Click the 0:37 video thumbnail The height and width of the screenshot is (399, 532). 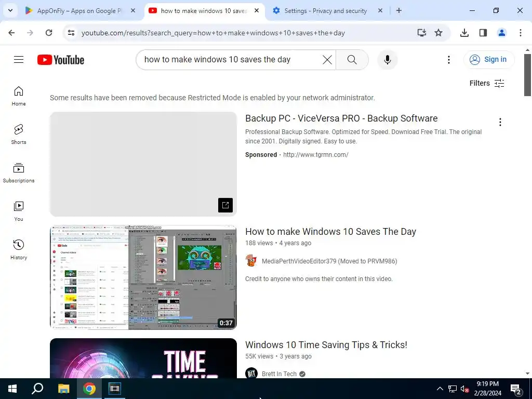click(x=143, y=277)
